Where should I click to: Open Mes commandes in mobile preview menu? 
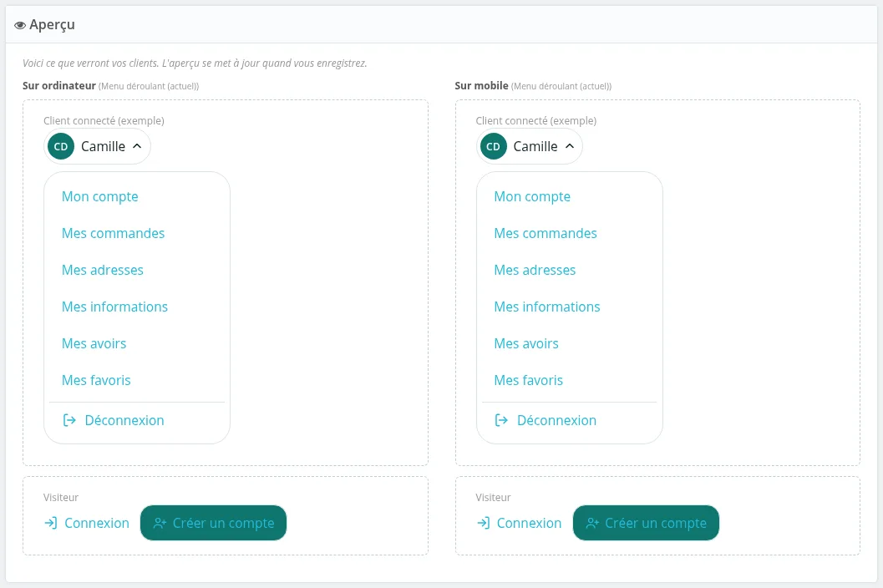(x=546, y=233)
